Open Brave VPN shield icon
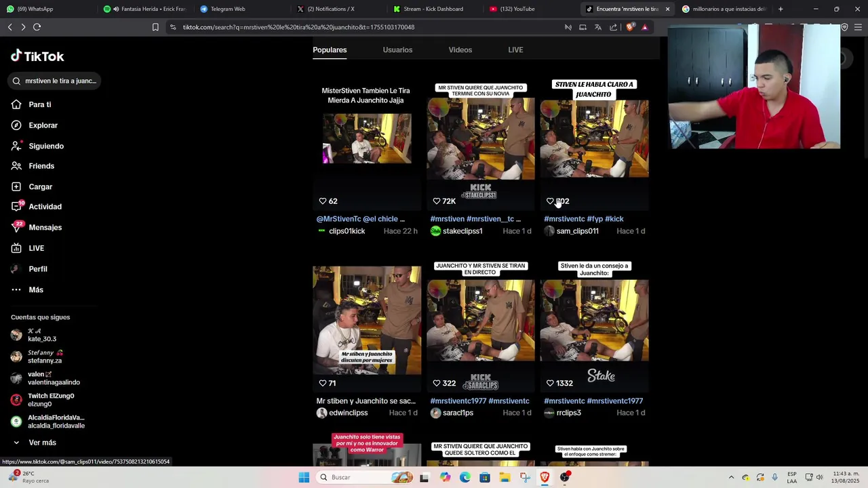The image size is (868, 488). [844, 27]
